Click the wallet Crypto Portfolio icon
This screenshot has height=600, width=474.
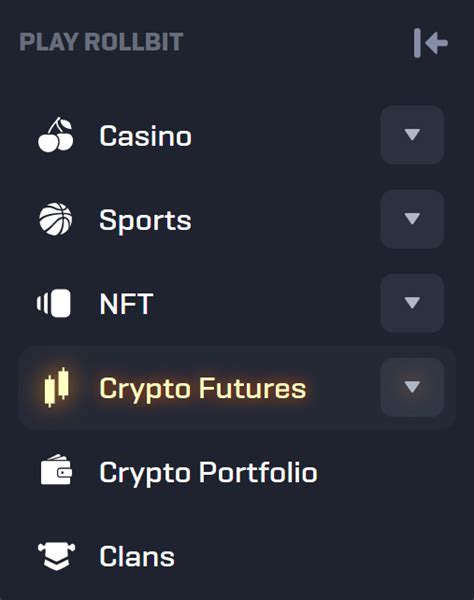tap(56, 469)
